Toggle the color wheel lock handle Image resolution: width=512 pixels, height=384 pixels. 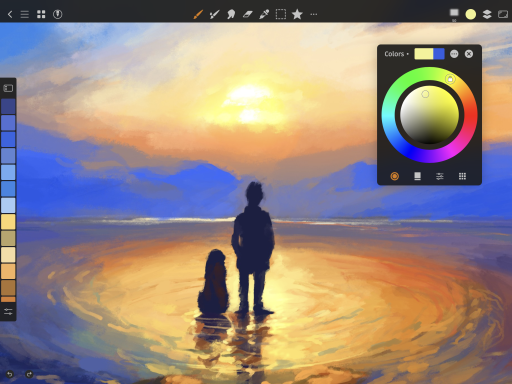(450, 79)
